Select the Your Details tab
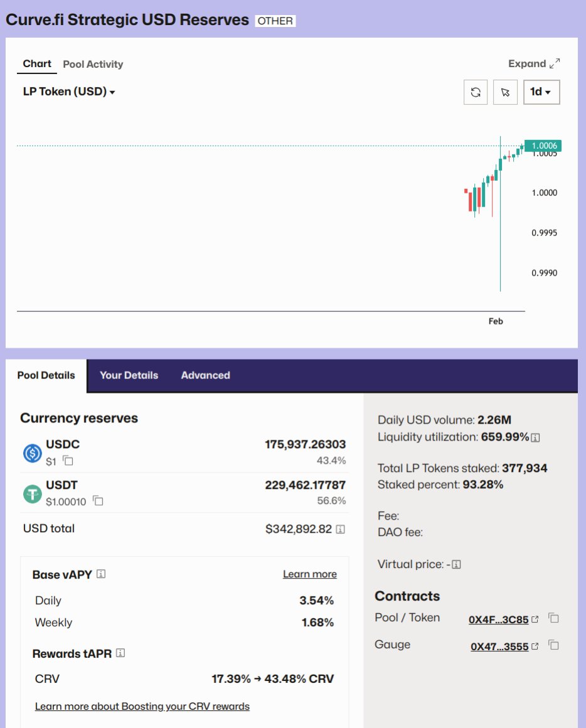This screenshot has width=586, height=728. tap(129, 375)
